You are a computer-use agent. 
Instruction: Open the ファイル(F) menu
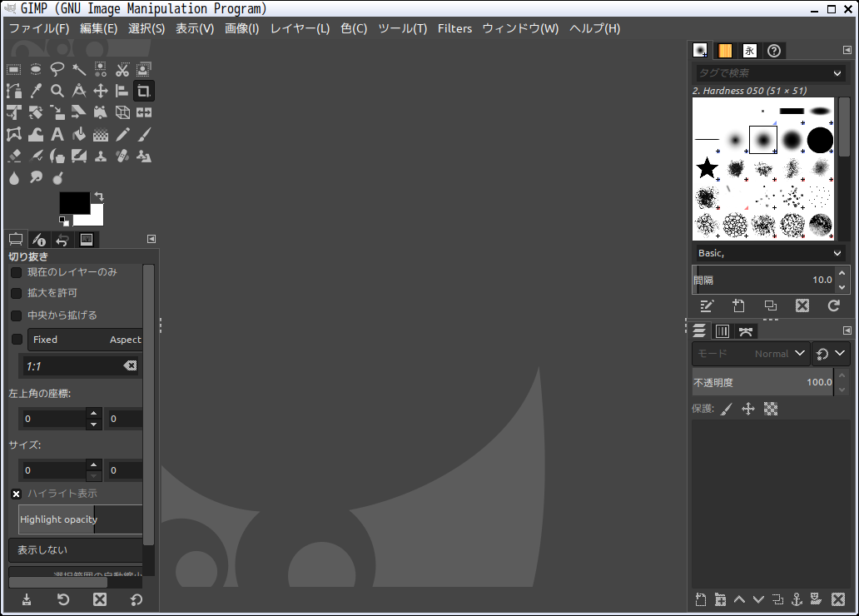(39, 28)
